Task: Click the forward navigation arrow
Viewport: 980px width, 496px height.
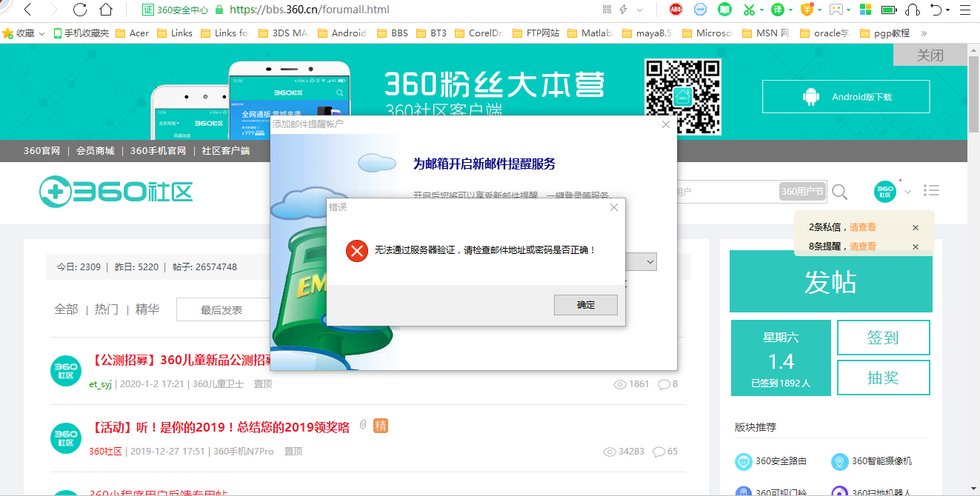Action: coord(54,10)
